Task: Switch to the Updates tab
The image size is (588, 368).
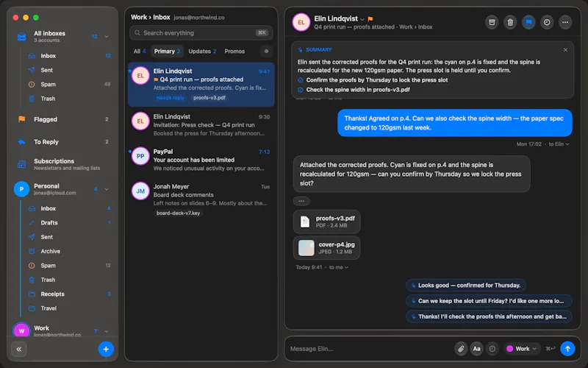Action: [x=202, y=52]
